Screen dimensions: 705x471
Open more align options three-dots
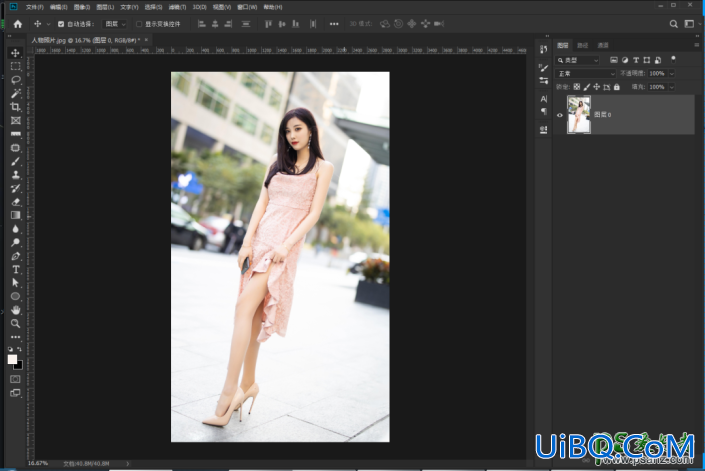(x=334, y=24)
